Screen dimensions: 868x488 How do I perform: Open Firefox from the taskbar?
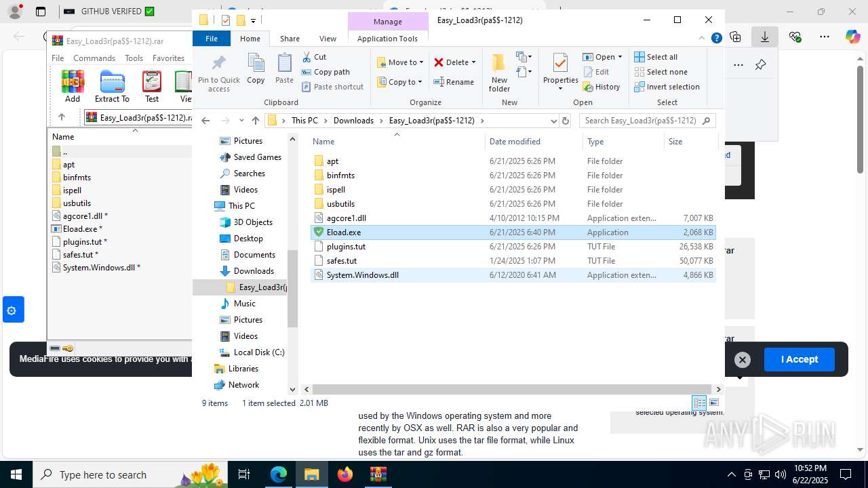[x=345, y=474]
